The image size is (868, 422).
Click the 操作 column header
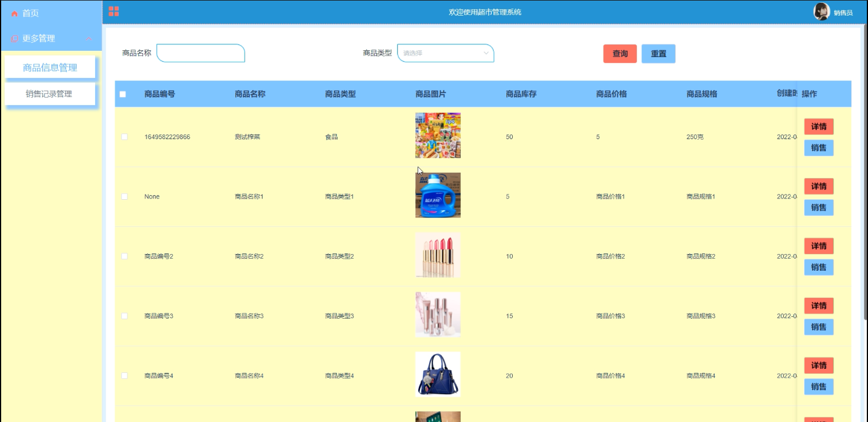pos(809,94)
